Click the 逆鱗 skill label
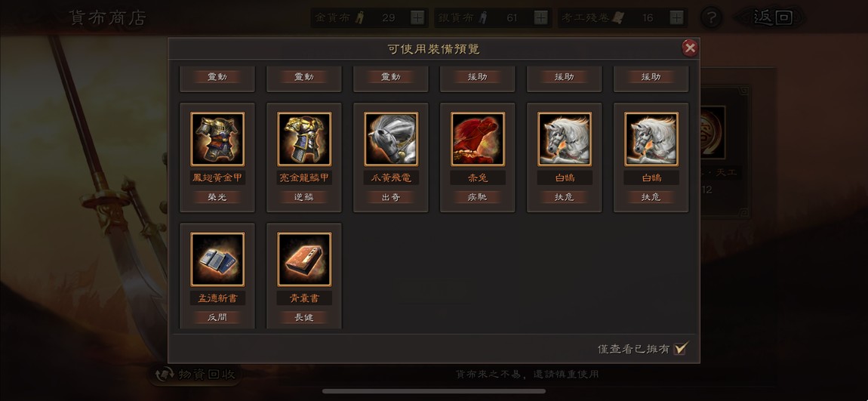The height and width of the screenshot is (401, 868). point(304,197)
